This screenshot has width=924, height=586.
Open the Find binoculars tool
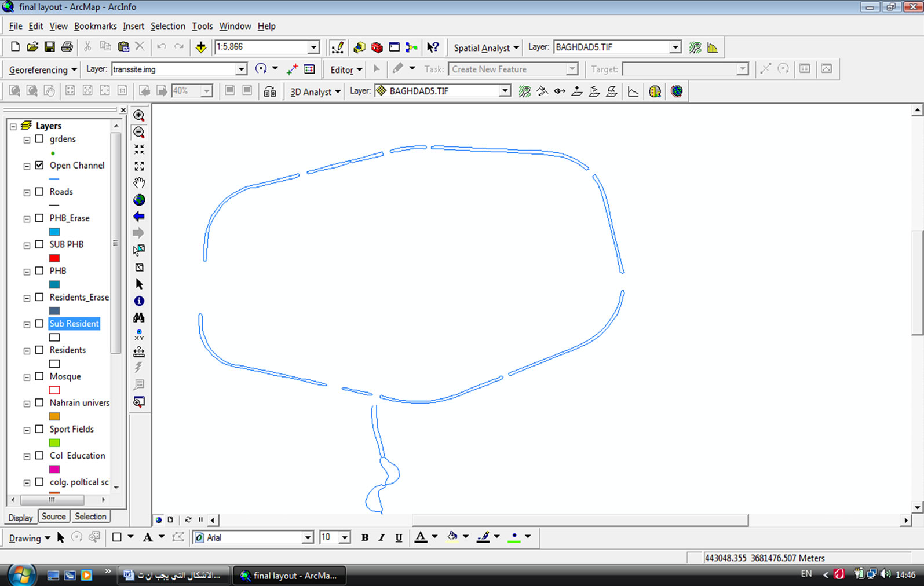(x=139, y=318)
